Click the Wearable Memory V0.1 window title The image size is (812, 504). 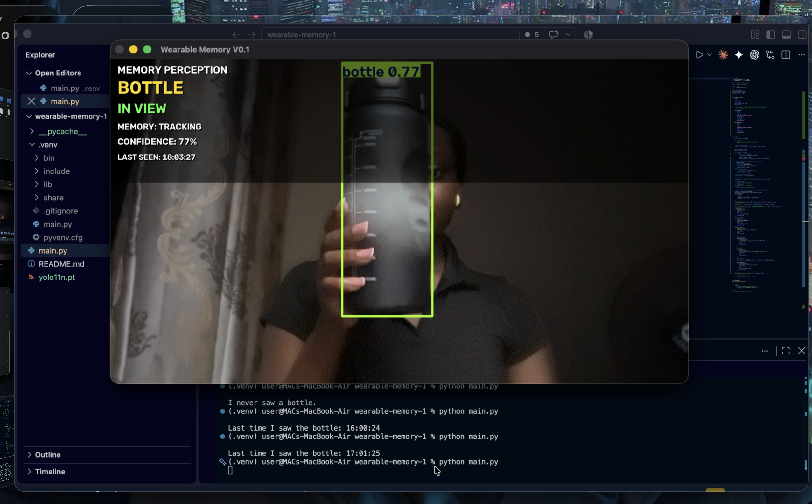pos(205,50)
